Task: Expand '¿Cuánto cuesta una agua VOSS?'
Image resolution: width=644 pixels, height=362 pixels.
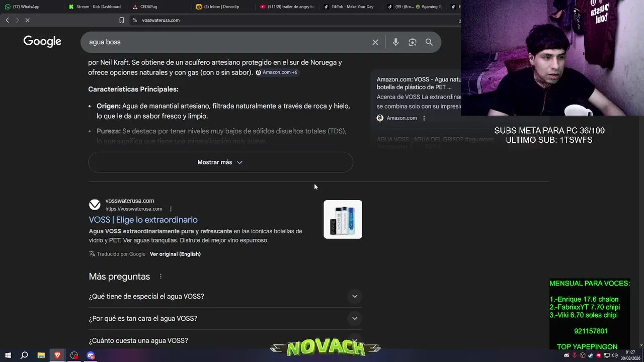Action: 225,340
